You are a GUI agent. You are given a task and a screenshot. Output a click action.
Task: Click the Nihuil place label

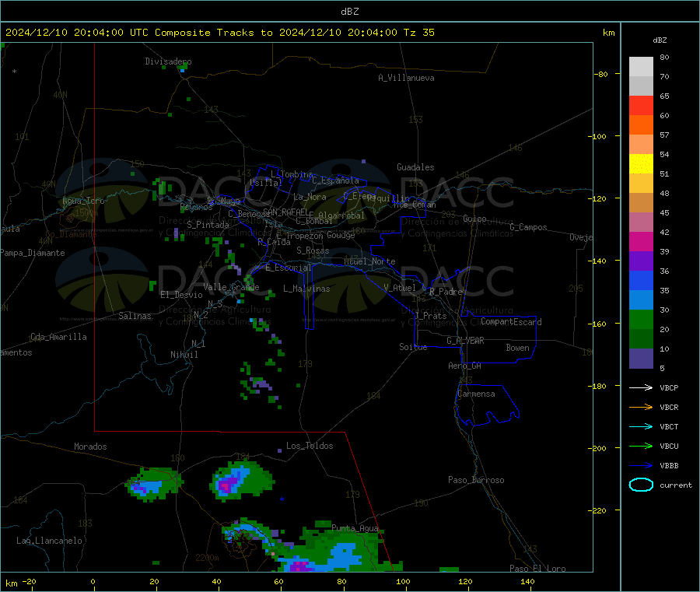184,355
